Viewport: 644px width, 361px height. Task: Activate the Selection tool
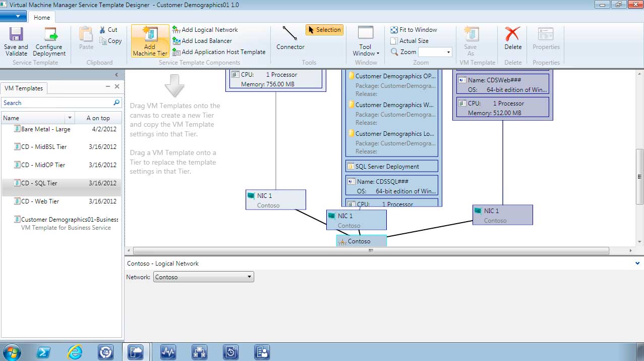[324, 30]
